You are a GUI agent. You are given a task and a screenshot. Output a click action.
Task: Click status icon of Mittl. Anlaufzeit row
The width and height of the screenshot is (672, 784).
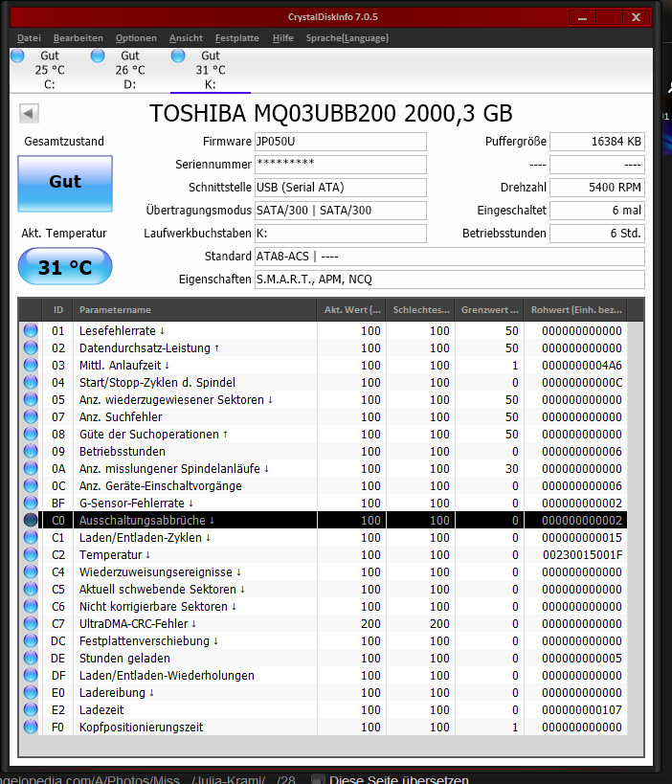click(31, 365)
